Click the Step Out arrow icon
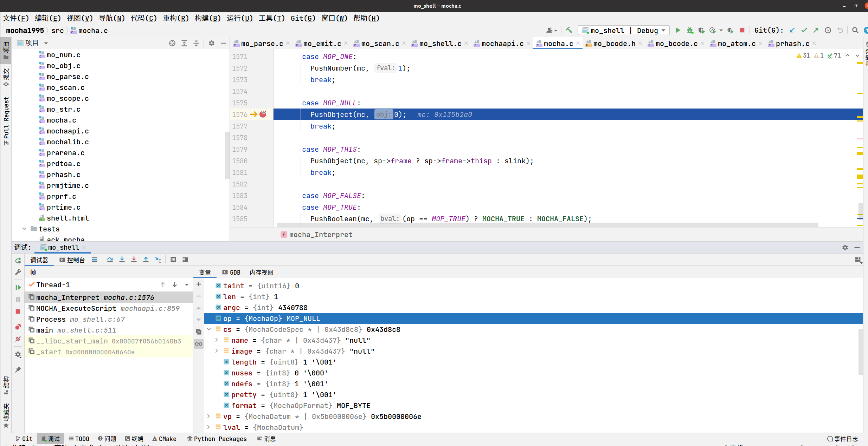 146,260
